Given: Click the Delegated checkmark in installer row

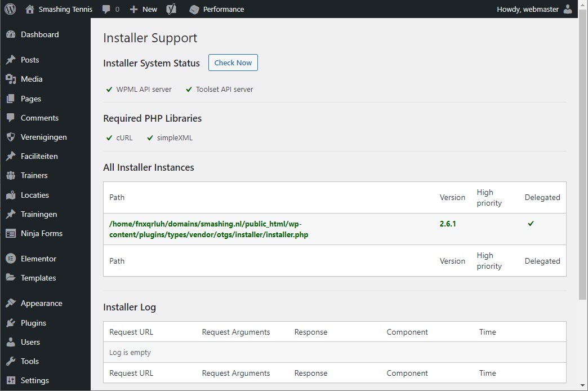Looking at the screenshot, I should [x=531, y=224].
